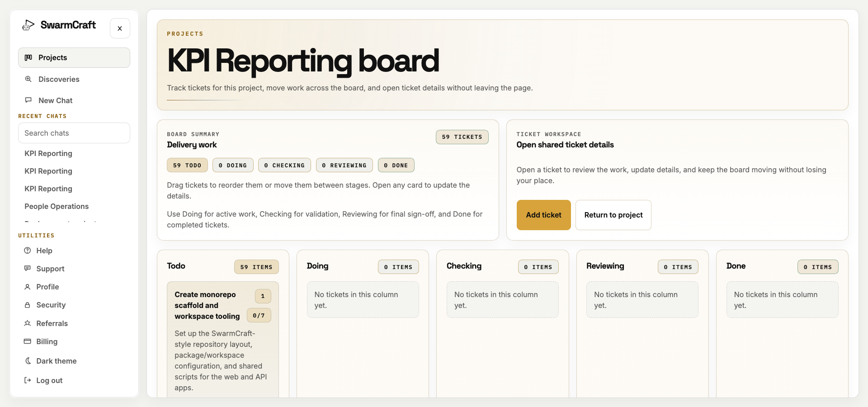Click the Done column 0 ITEMS badge
Viewport: 868px width, 407px height.
click(x=818, y=267)
